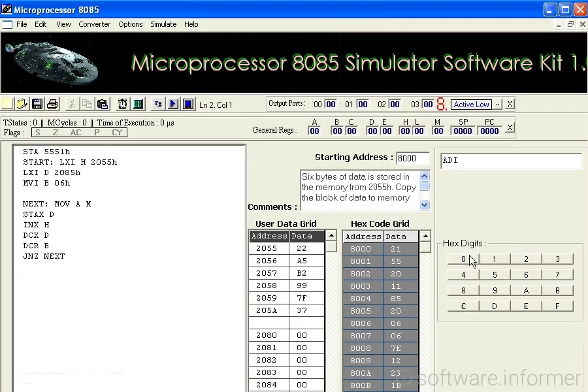Screen dimensions: 588x392
Task: Click hex digit 5 button
Action: (495, 274)
